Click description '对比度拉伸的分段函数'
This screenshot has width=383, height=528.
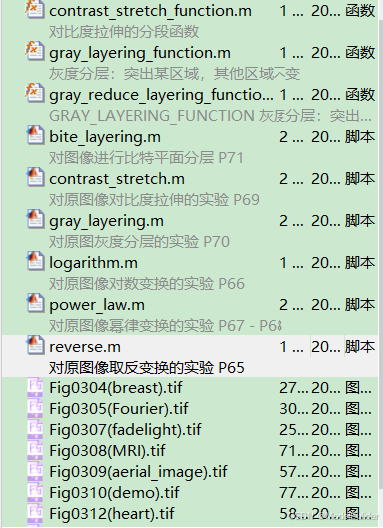pyautogui.click(x=124, y=32)
